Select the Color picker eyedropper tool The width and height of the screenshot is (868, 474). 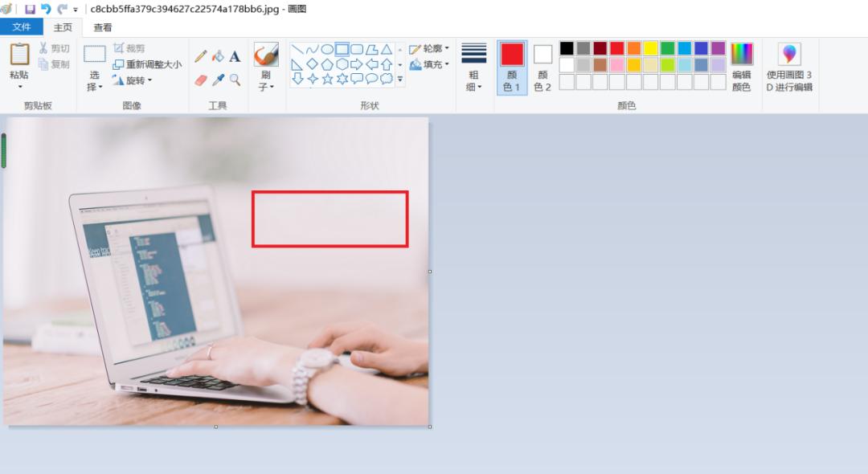[218, 80]
